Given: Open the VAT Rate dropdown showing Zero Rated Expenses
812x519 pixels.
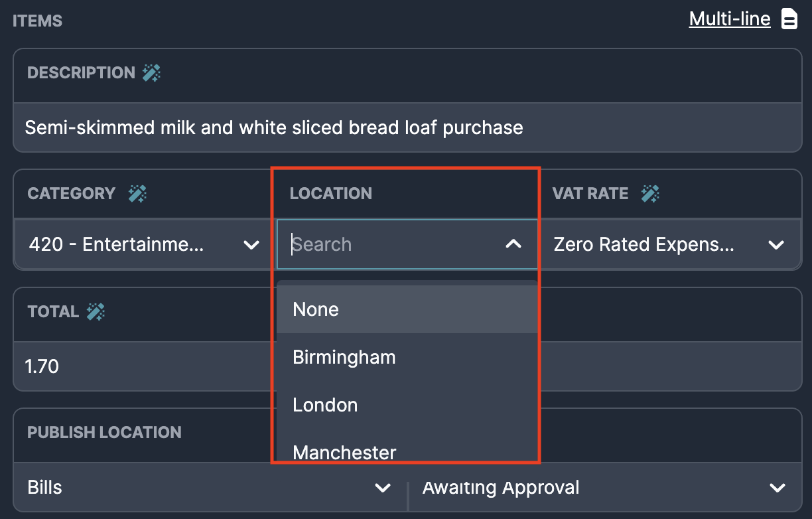Looking at the screenshot, I should [669, 244].
